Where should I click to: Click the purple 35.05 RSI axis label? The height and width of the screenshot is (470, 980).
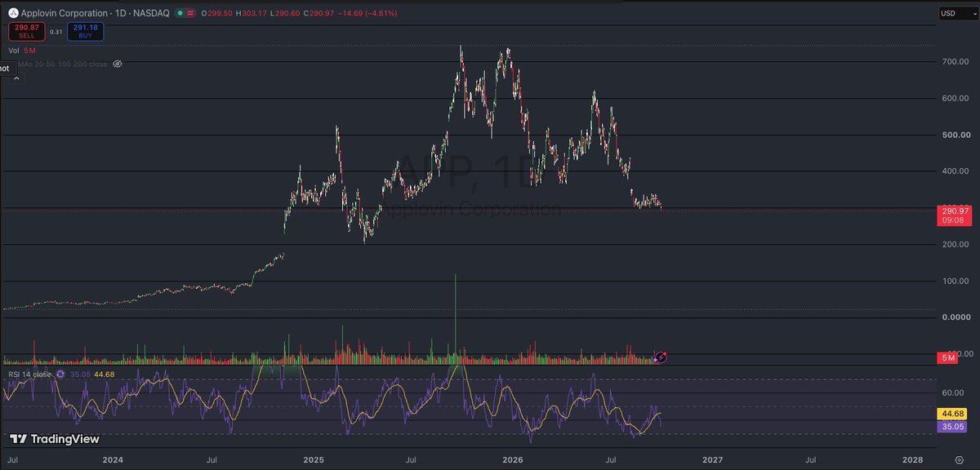click(x=952, y=425)
